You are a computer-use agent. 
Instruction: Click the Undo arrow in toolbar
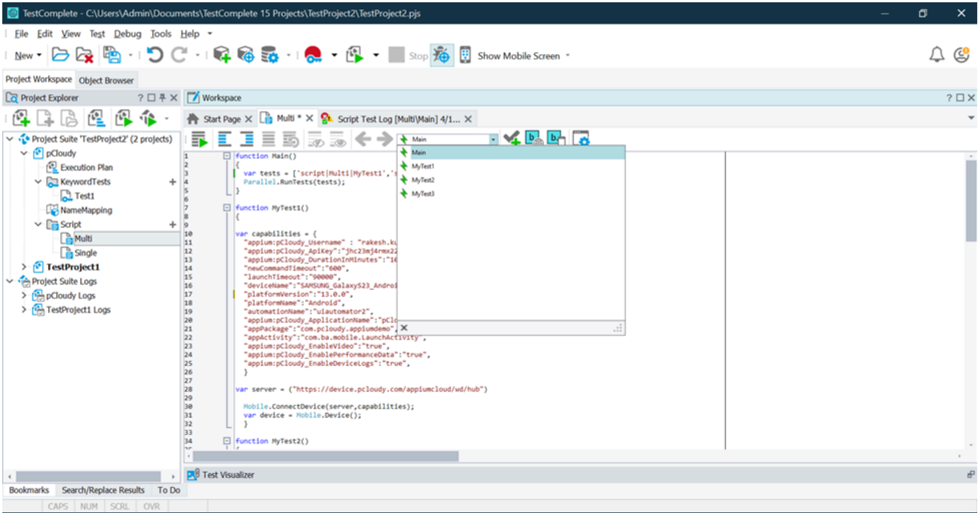pos(154,55)
